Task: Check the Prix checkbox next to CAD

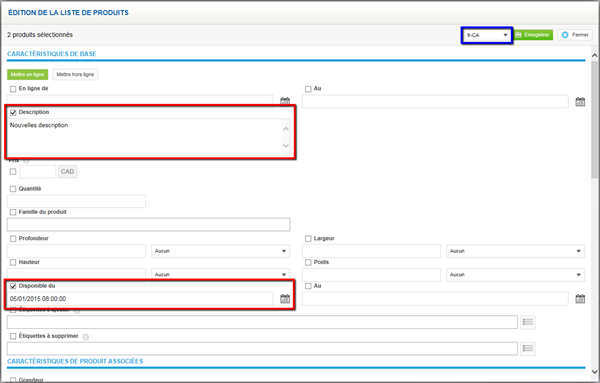Action: 13,172
